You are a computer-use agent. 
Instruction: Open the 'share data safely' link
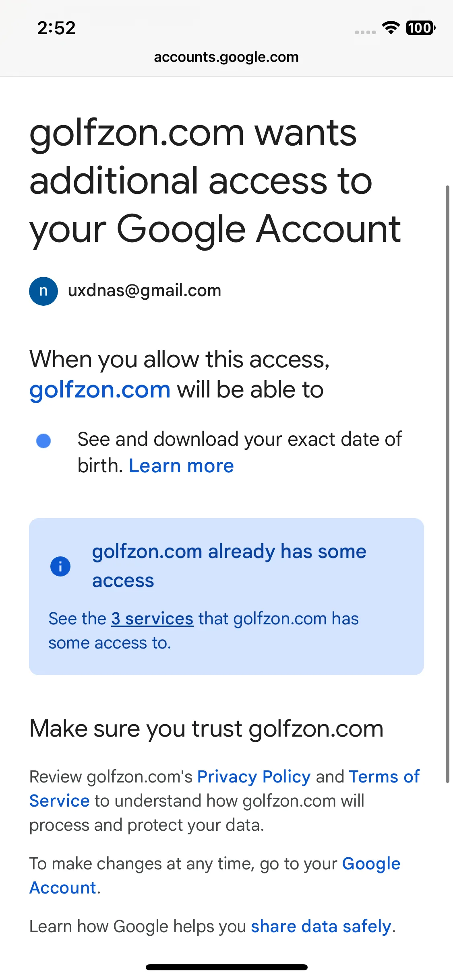coord(321,926)
